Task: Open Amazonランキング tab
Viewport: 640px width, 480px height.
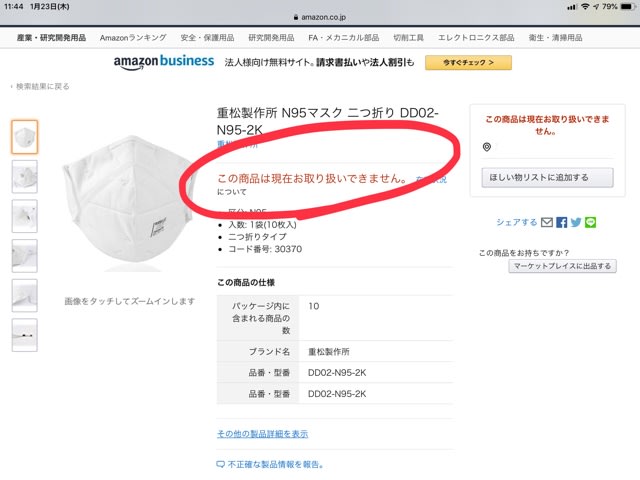Action: 133,38
